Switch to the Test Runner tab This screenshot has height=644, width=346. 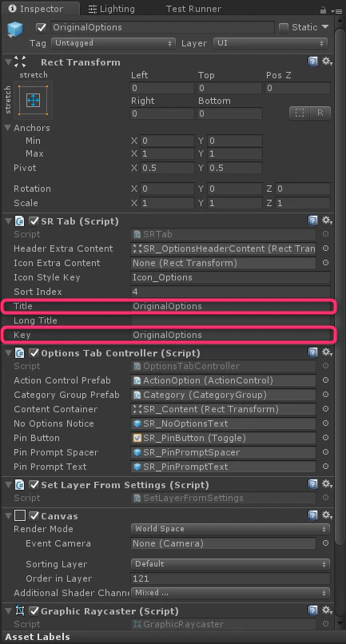[193, 9]
